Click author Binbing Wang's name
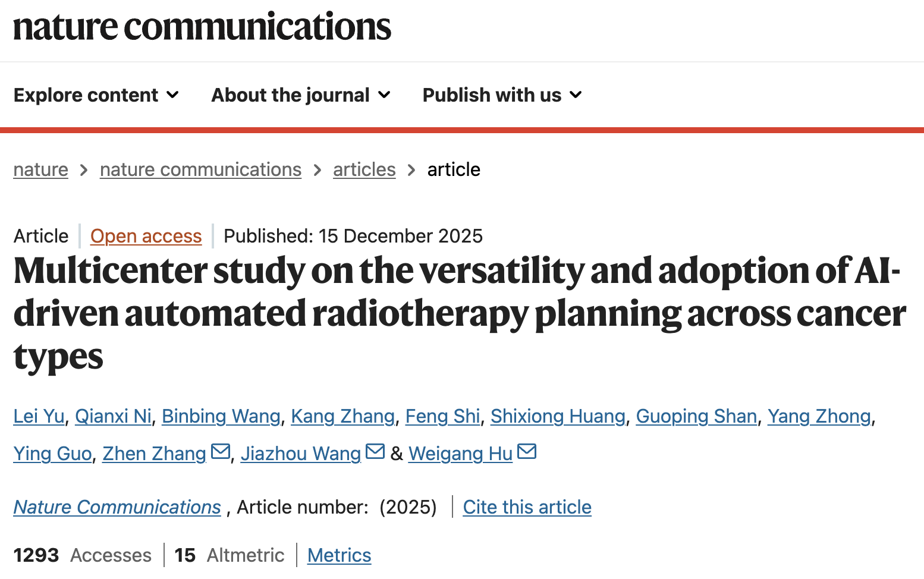 221,416
